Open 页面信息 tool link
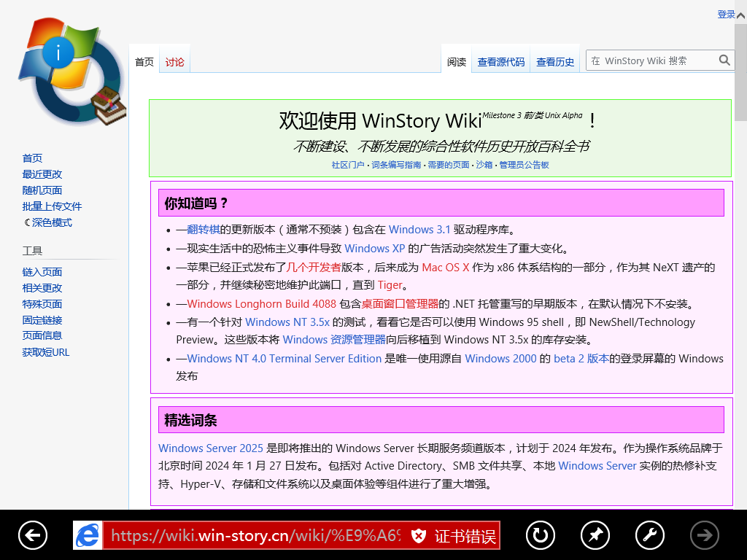 (42, 335)
